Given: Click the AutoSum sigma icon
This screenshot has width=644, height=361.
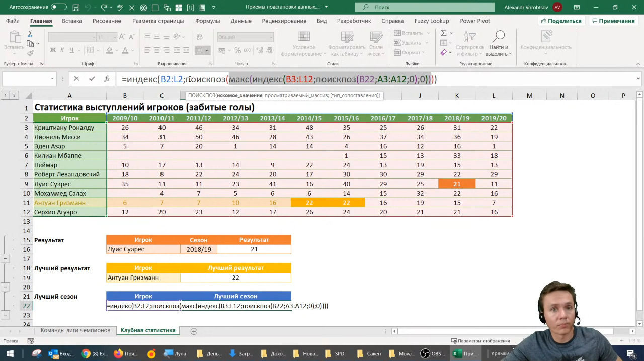Looking at the screenshot, I should 444,33.
